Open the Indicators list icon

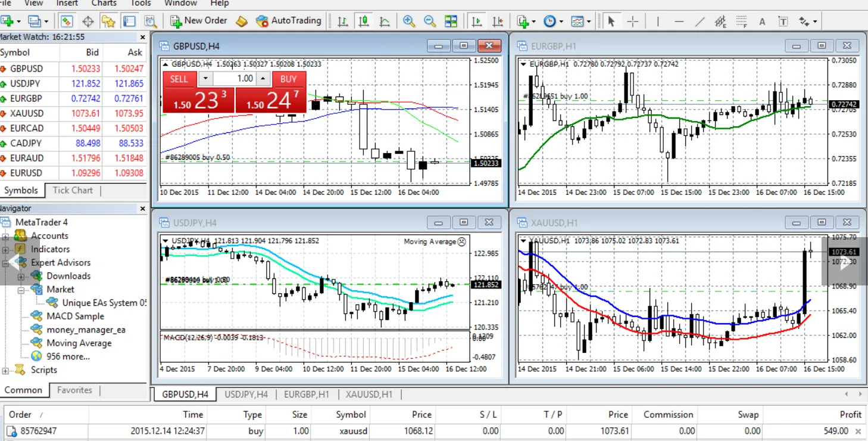(523, 21)
